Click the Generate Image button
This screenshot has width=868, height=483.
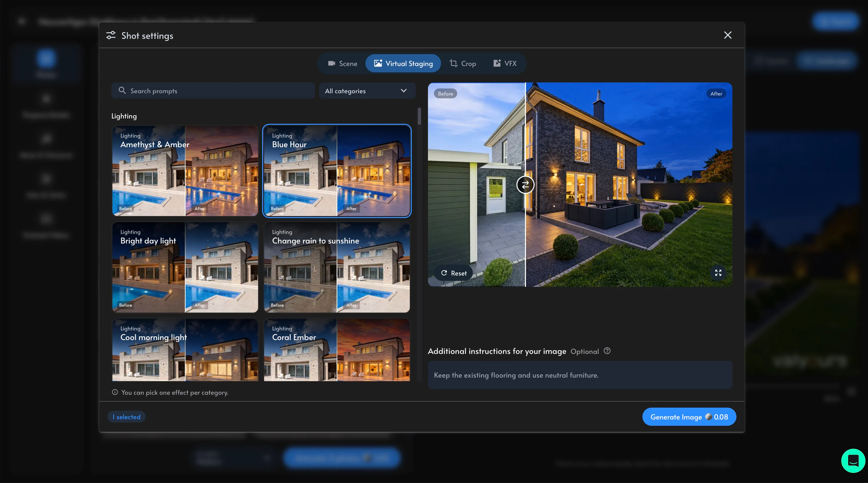click(x=689, y=417)
